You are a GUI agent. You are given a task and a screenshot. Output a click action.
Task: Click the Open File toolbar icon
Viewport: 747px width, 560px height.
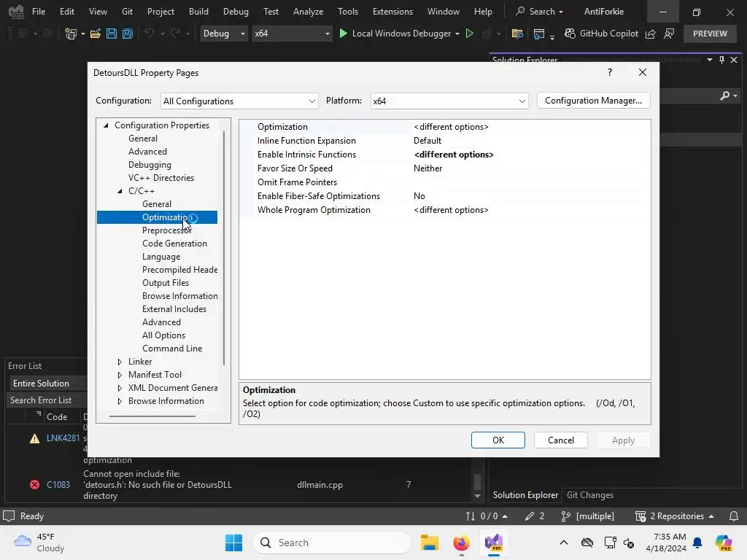96,34
